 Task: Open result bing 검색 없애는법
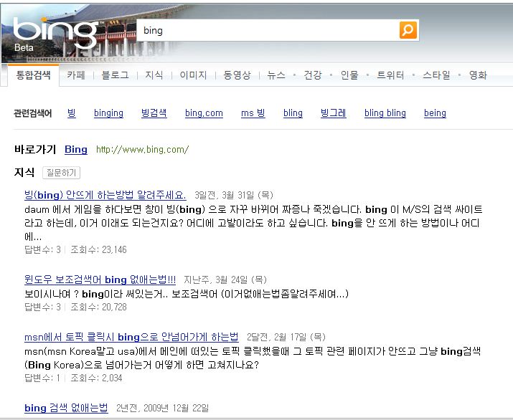tap(66, 408)
